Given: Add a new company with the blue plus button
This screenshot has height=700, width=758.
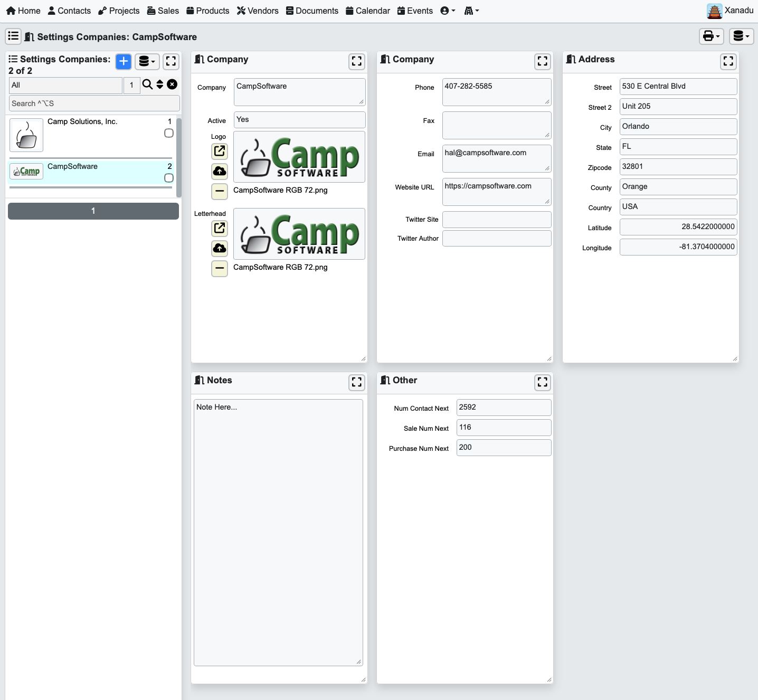Looking at the screenshot, I should (123, 61).
